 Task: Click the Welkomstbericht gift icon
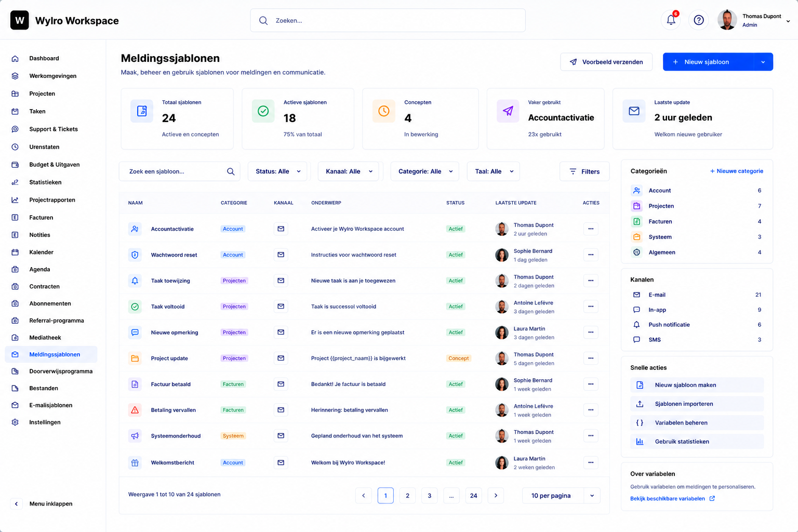(135, 462)
